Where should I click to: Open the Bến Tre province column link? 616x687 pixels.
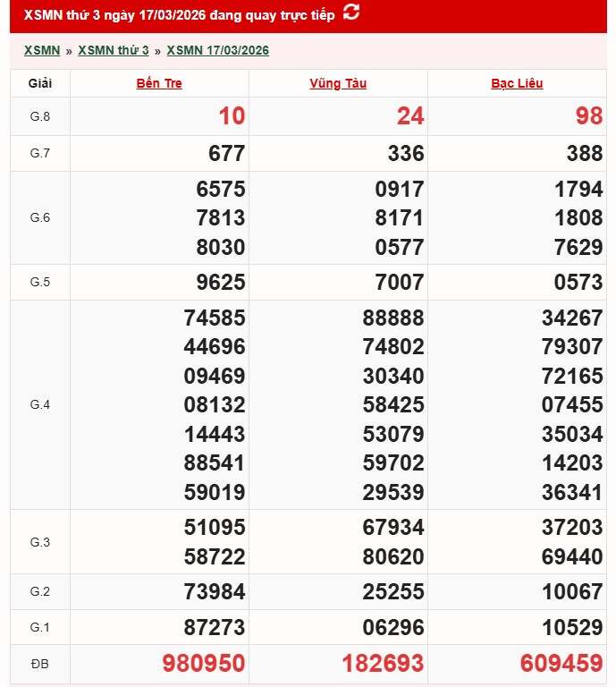click(x=159, y=83)
